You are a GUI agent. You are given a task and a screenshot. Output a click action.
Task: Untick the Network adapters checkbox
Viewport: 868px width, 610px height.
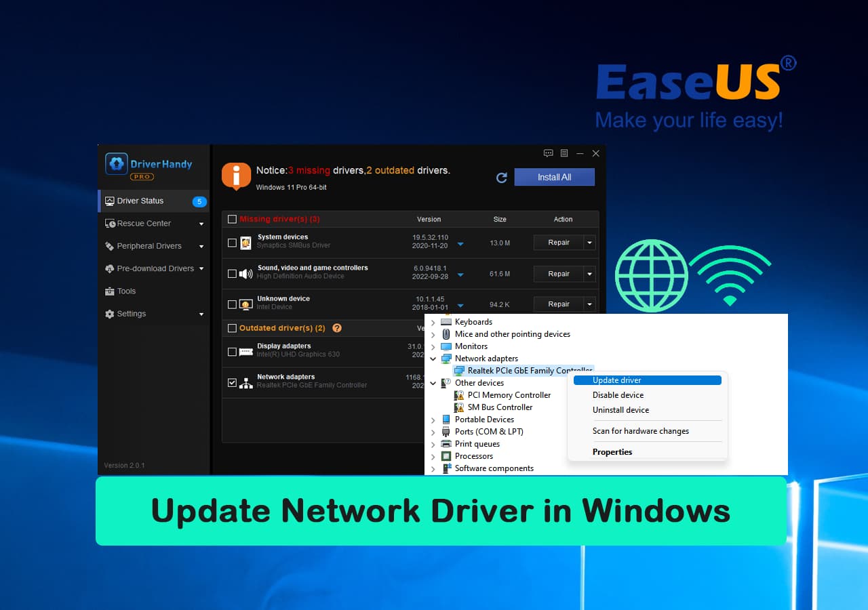coord(233,383)
